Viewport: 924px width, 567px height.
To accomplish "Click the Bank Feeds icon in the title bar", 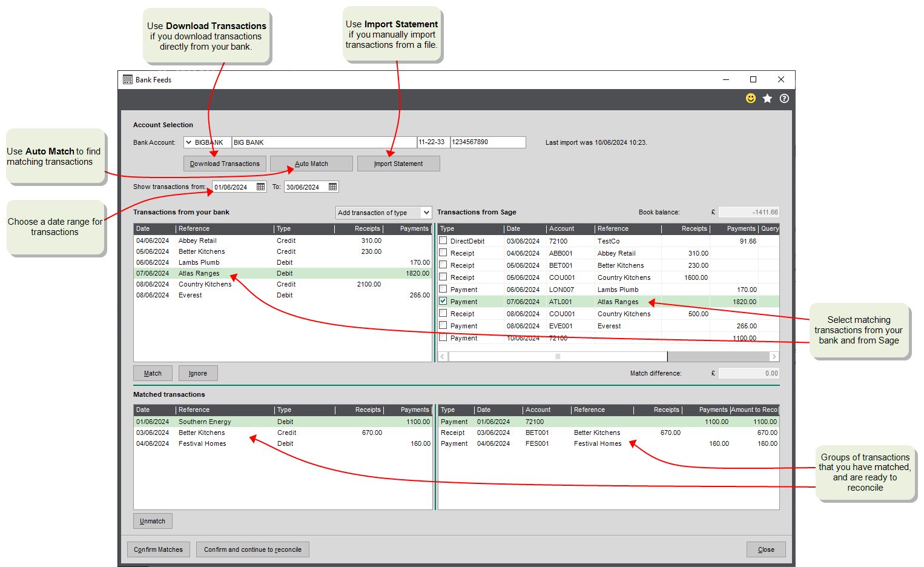I will [x=128, y=79].
